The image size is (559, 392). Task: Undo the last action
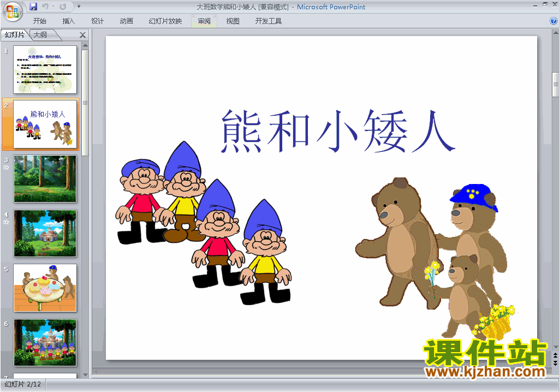pos(45,7)
